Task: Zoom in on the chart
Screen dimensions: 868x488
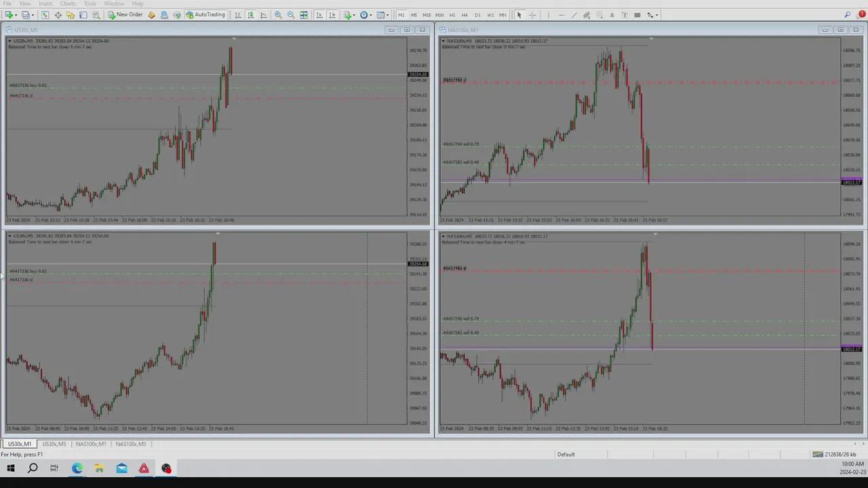Action: tap(278, 15)
